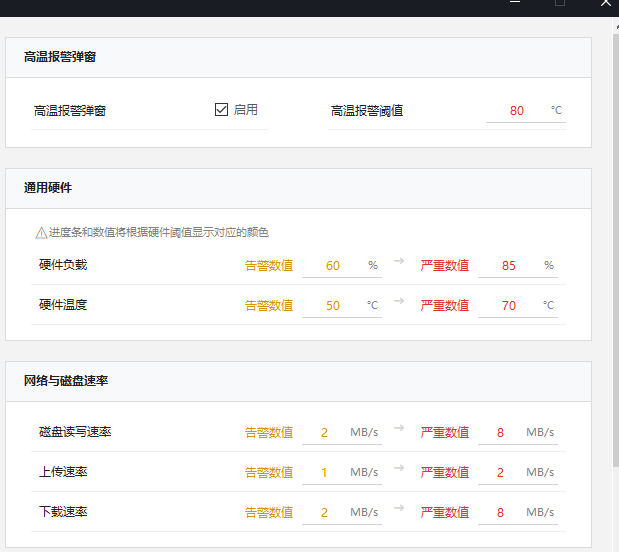The height and width of the screenshot is (552, 619).
Task: Click 告警数值 label in 下载速率 row
Action: 269,513
